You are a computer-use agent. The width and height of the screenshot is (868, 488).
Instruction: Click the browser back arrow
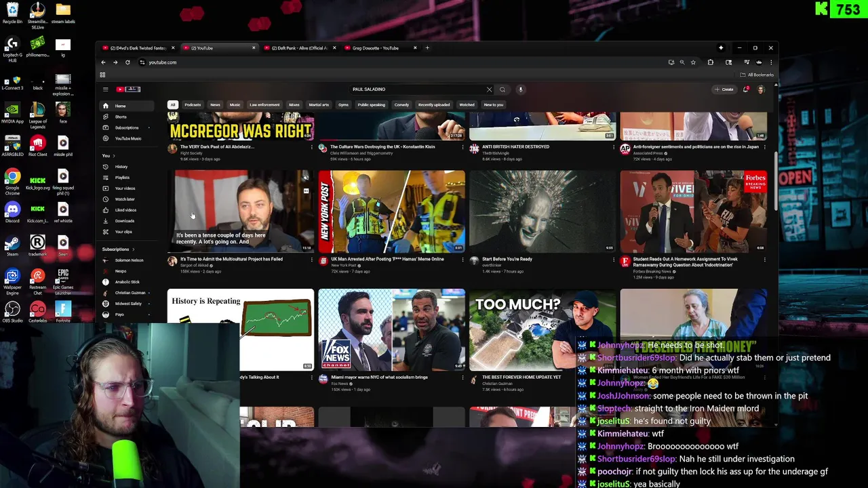(x=103, y=62)
